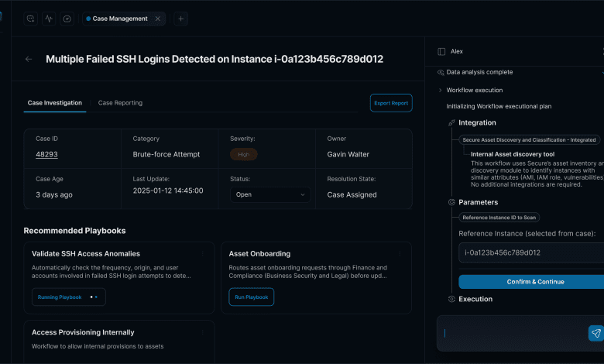The image size is (604, 364).
Task: Toggle the sidebar panel icon beside Alex
Action: 441,51
